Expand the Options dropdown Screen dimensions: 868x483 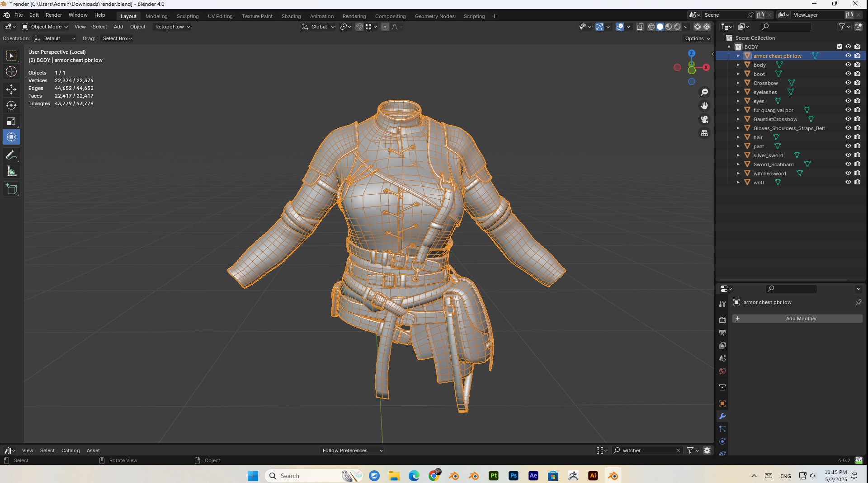697,38
